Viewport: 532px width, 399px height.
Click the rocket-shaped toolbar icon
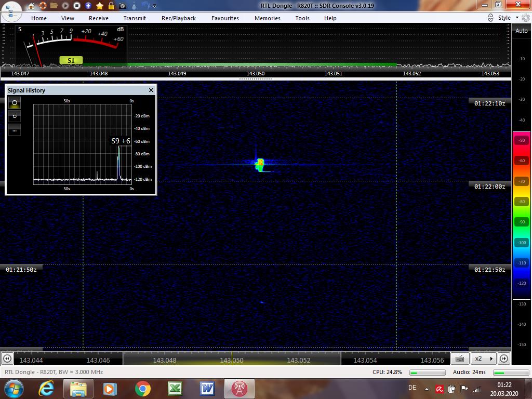tap(135, 6)
